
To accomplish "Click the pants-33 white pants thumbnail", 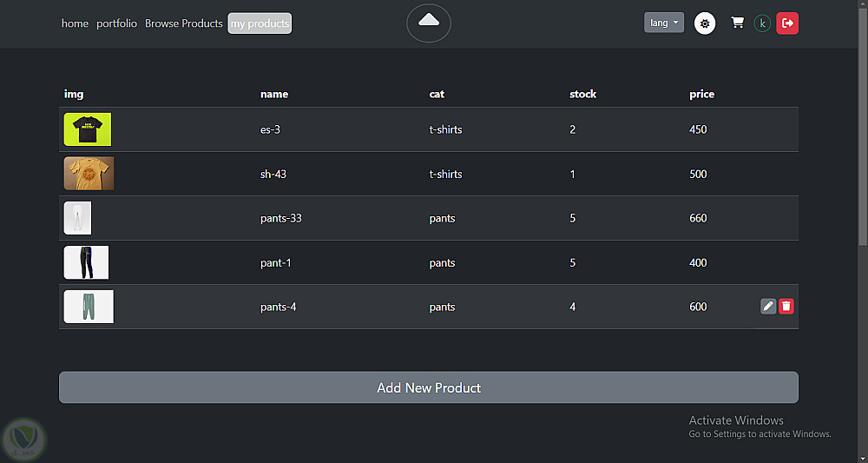I will point(77,218).
